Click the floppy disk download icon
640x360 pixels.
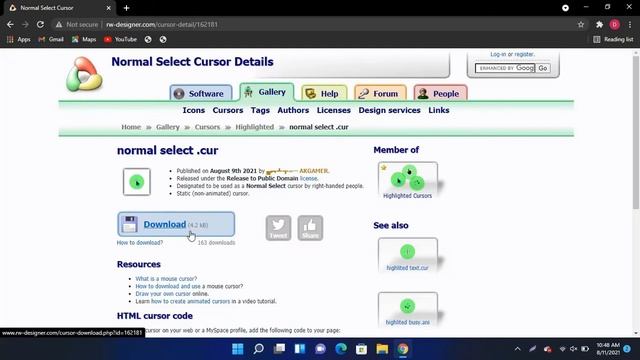click(129, 224)
